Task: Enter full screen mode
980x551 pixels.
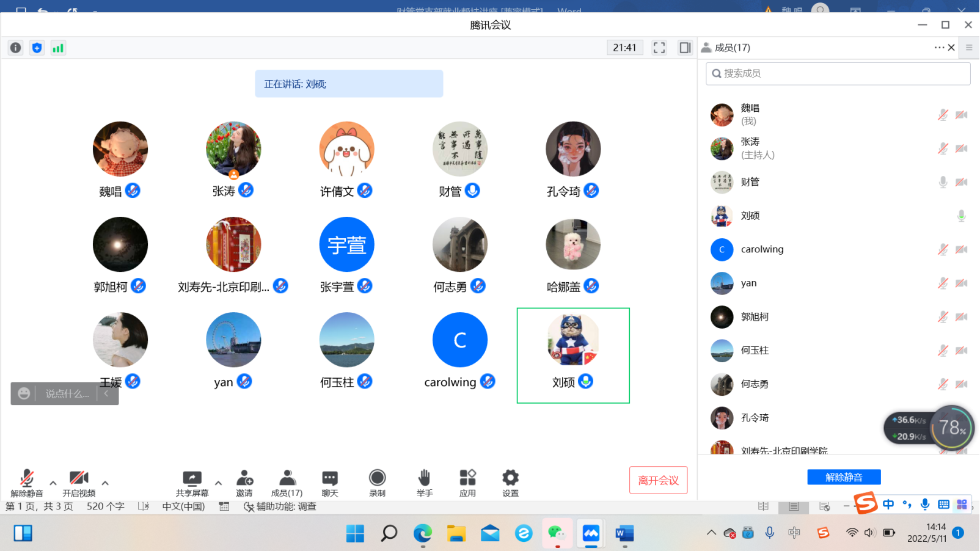Action: point(659,48)
